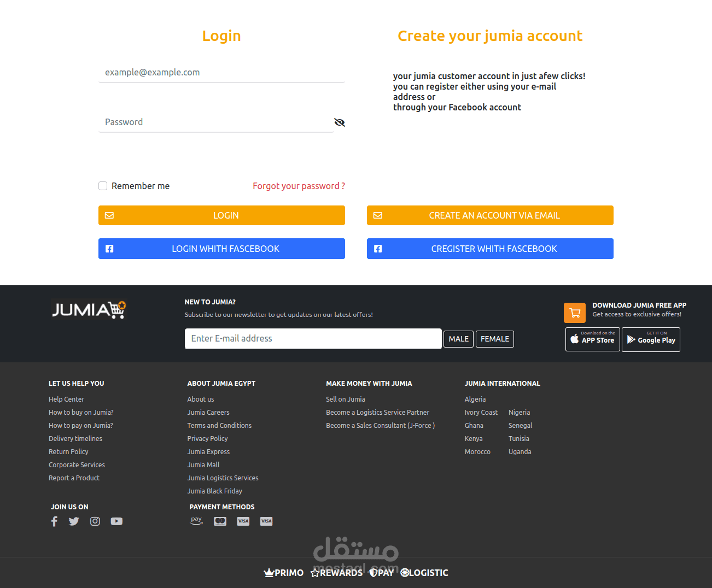
Task: Open Jumia's Twitter page icon
Action: pos(74,521)
